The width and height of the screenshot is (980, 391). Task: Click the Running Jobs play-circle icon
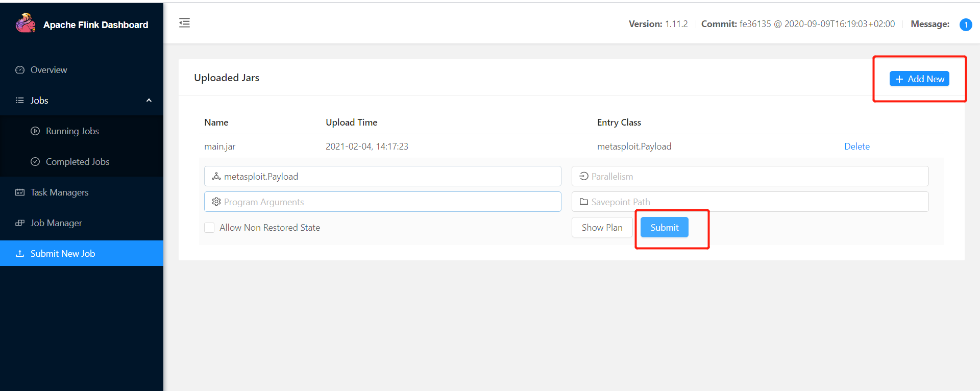pyautogui.click(x=35, y=131)
